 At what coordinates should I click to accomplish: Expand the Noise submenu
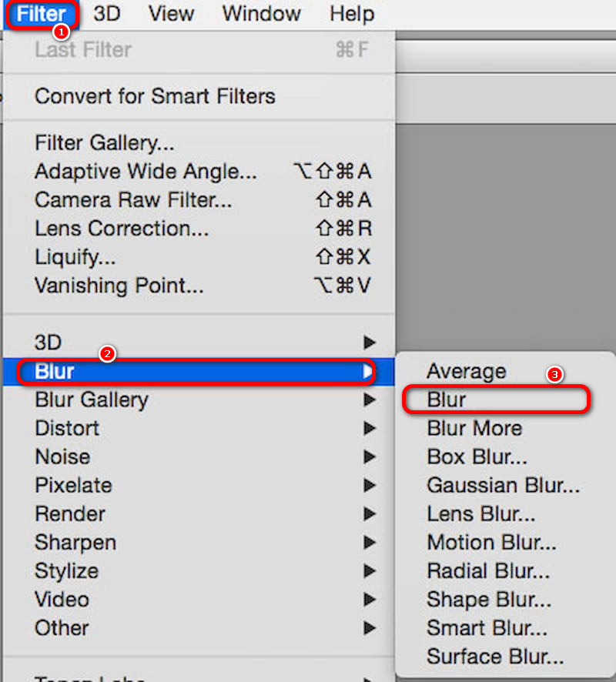[x=62, y=456]
